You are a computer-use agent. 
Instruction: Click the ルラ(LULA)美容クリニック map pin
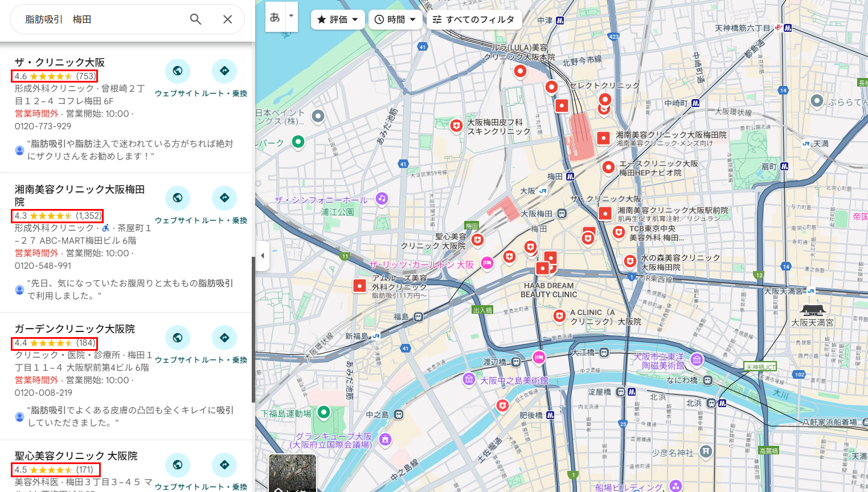520,72
